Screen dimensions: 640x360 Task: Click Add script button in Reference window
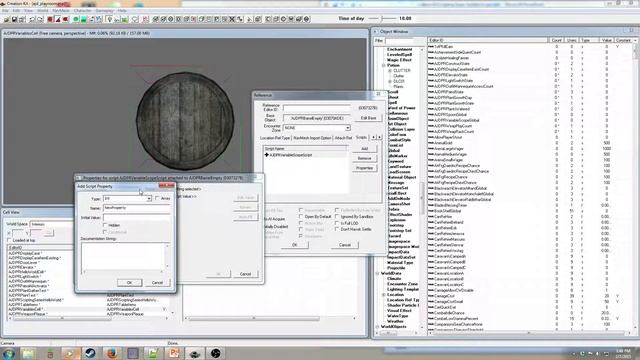pos(364,149)
